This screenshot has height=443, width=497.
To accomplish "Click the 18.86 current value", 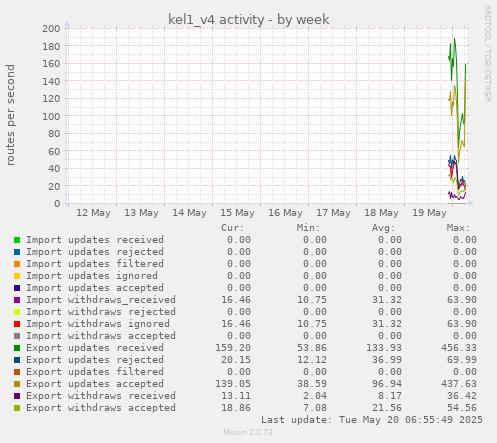I will 236,408.
